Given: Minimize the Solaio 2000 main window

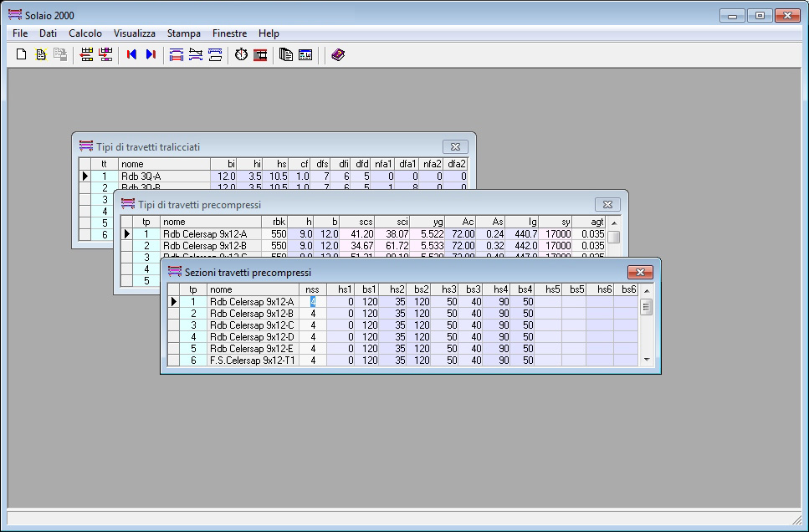Looking at the screenshot, I should tap(732, 16).
